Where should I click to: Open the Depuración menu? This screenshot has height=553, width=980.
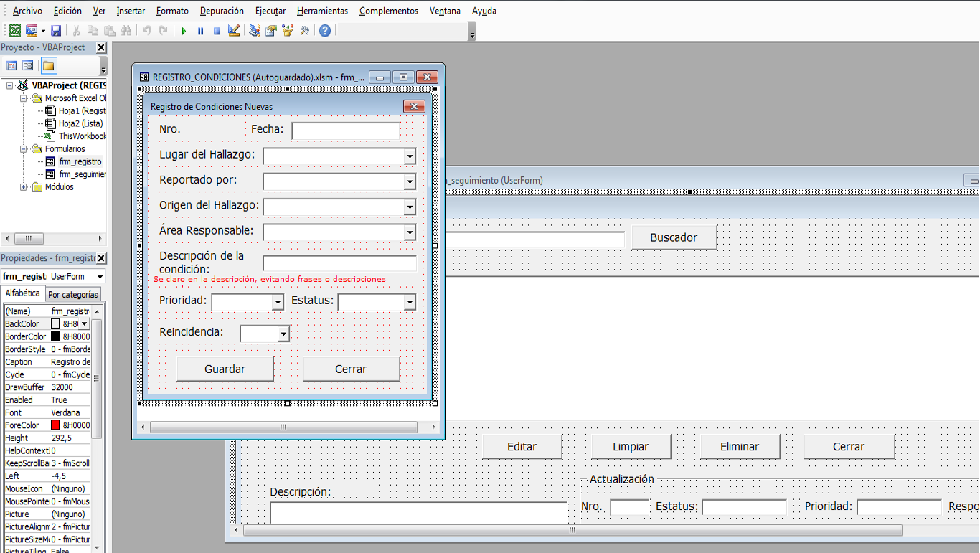point(222,11)
